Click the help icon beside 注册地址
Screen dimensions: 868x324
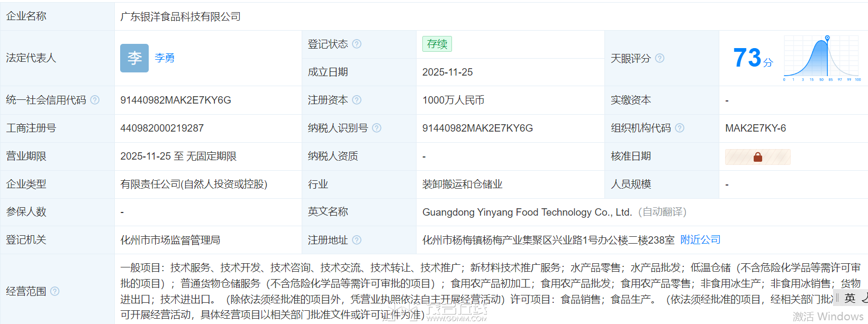[x=357, y=240]
